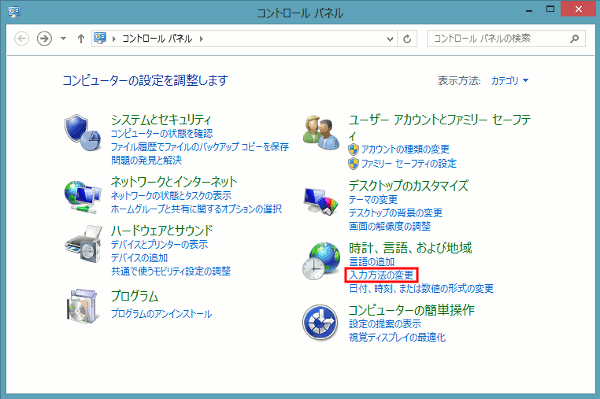600x399 pixels.
Task: Open the Network and Internet globe icon
Action: pos(82,196)
